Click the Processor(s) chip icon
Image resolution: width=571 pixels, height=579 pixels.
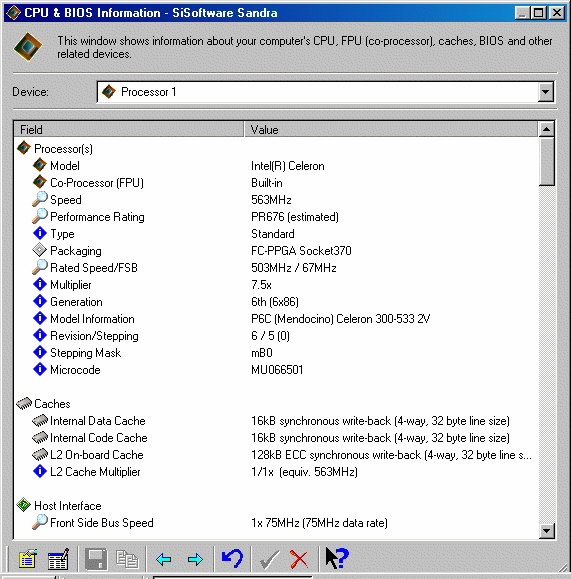[24, 148]
